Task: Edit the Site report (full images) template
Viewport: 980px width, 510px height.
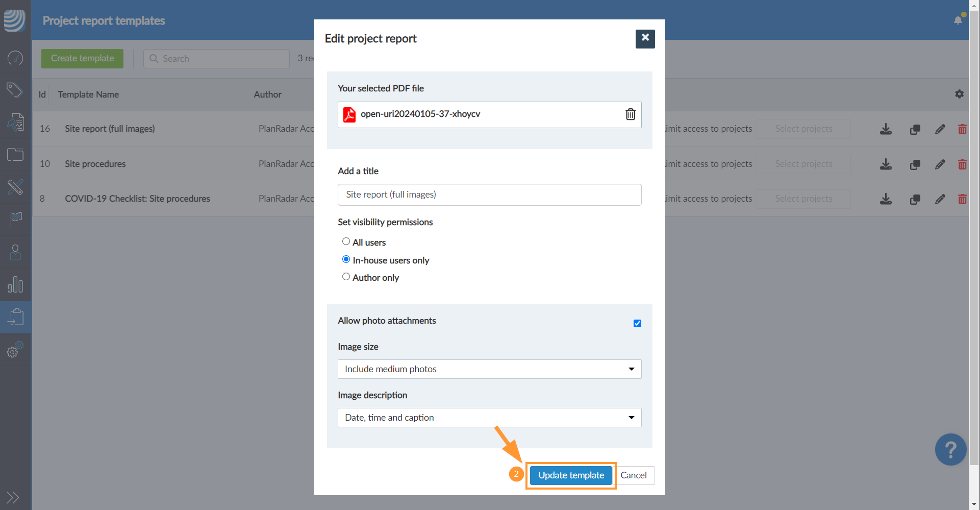Action: (940, 129)
